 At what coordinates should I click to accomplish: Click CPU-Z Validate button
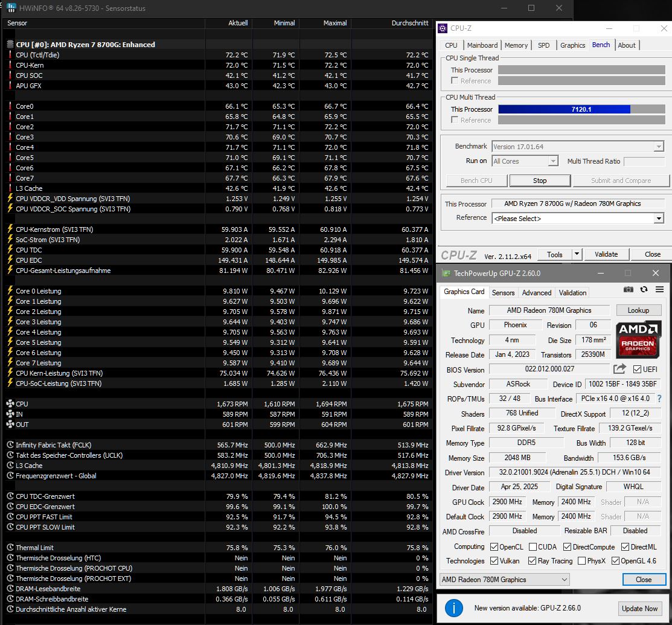pyautogui.click(x=606, y=254)
